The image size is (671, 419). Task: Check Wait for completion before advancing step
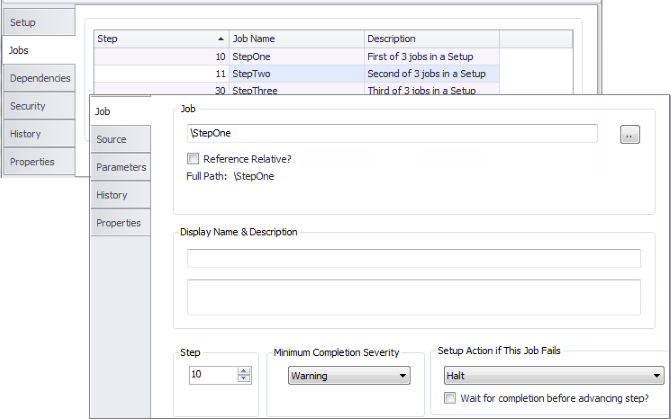coord(450,398)
